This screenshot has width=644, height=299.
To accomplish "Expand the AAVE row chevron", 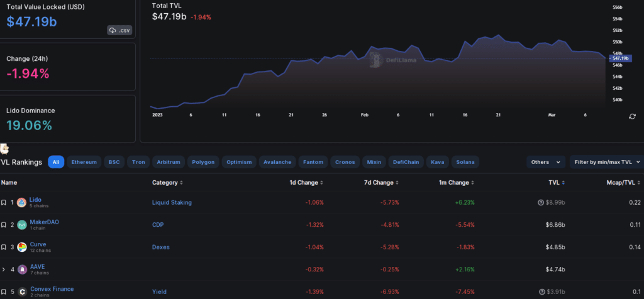I will [4, 269].
